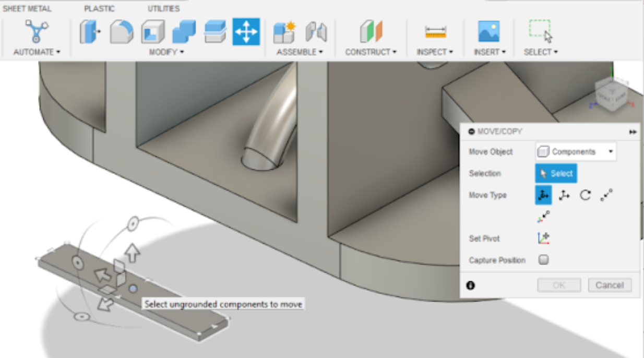Choose Point to Point move type

point(606,195)
